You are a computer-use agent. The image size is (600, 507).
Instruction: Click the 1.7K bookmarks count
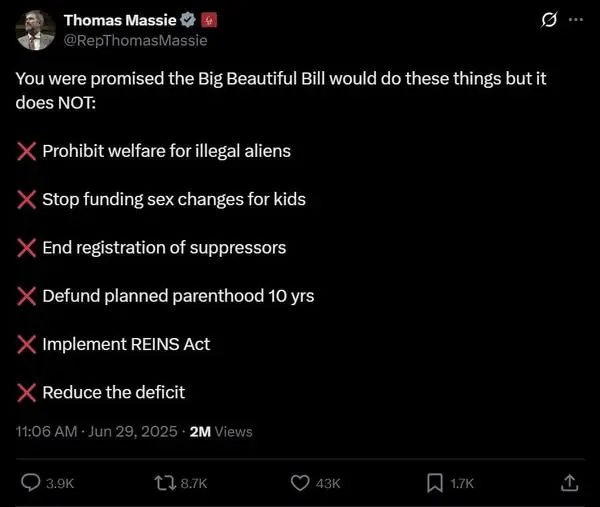pos(462,483)
